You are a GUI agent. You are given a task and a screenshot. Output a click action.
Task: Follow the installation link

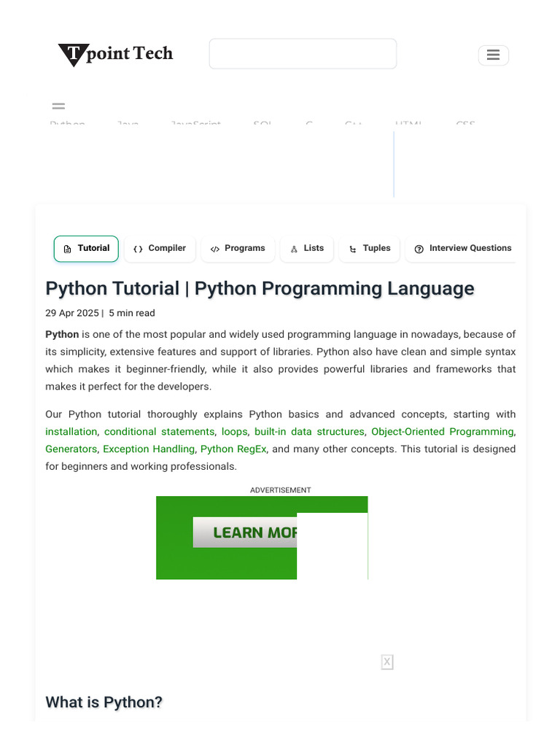[71, 432]
